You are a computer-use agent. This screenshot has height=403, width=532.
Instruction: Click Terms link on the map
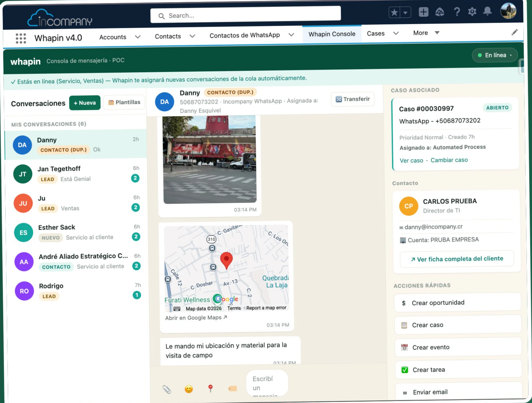pyautogui.click(x=234, y=308)
